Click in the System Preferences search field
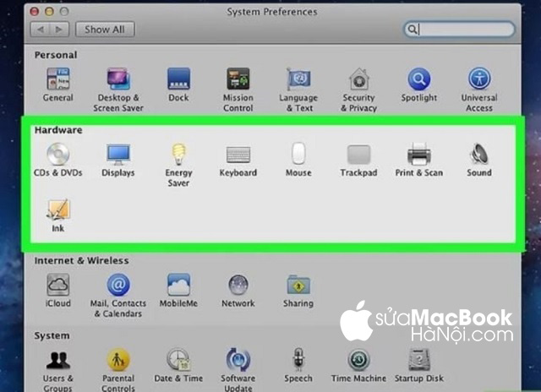 460,30
